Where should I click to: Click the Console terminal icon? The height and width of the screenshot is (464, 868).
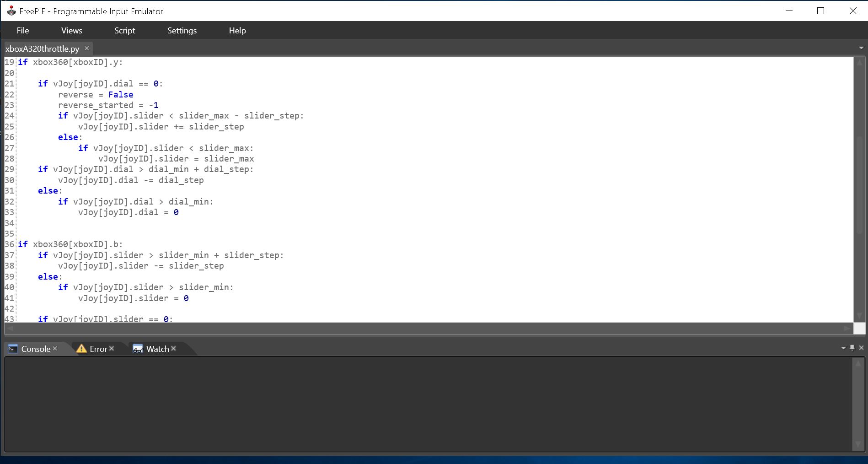point(13,349)
